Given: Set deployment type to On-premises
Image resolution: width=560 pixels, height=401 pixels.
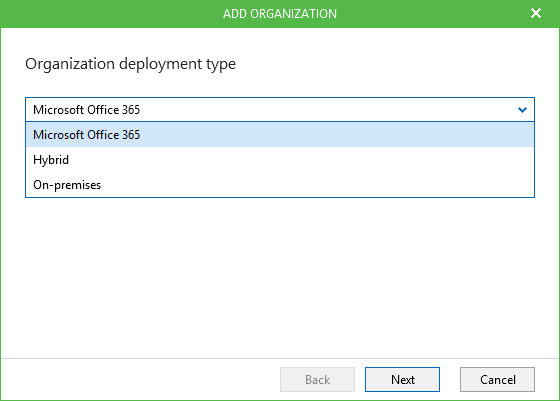Looking at the screenshot, I should coord(280,185).
